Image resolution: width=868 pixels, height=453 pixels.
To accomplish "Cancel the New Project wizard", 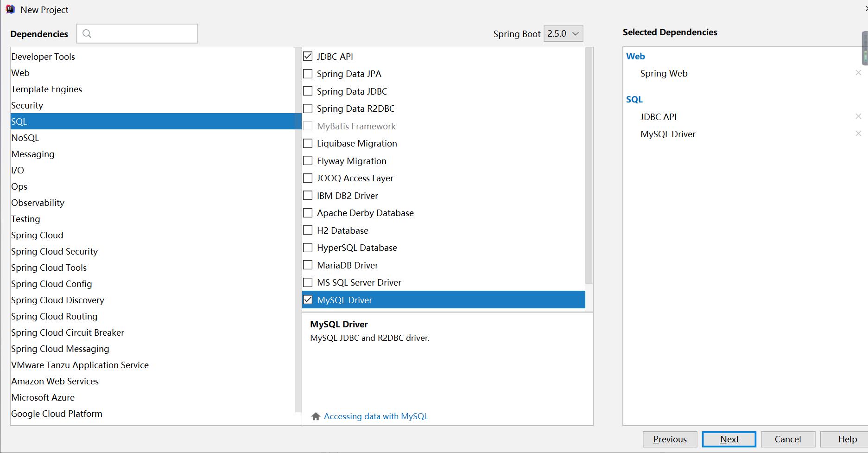I will 788,439.
